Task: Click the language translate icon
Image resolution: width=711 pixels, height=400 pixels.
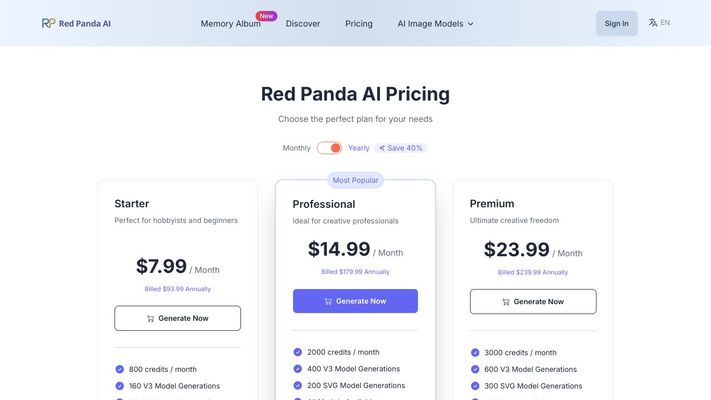Action: [x=653, y=22]
